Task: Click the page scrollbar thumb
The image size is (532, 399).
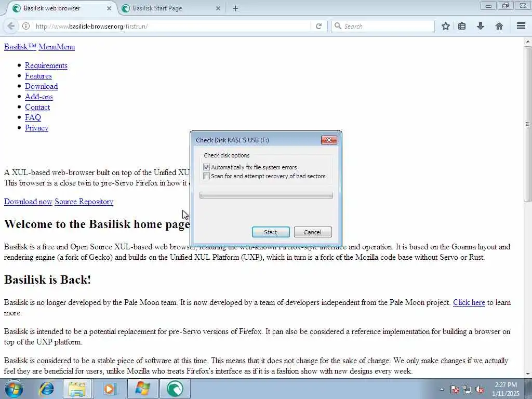Action: 527,124
